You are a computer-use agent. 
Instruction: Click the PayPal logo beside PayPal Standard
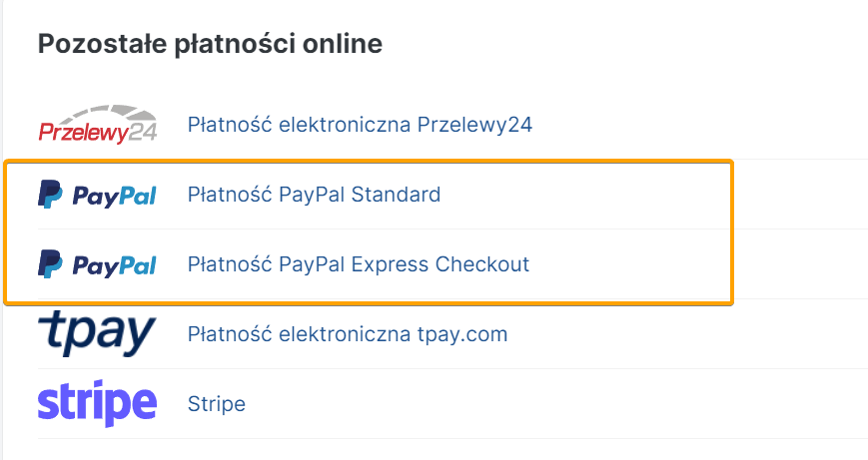97,195
